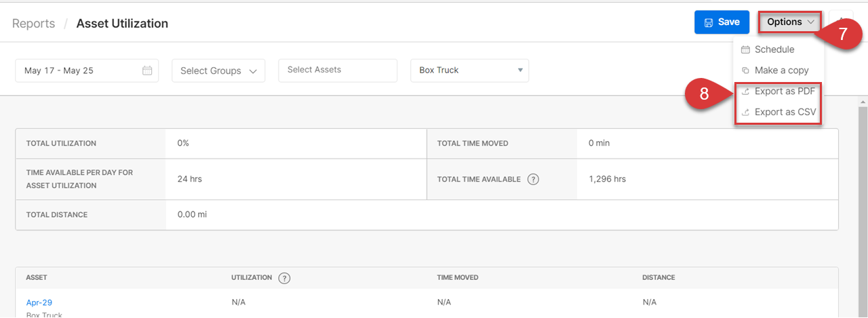The width and height of the screenshot is (868, 318).
Task: Click the Make a copy icon
Action: 745,71
